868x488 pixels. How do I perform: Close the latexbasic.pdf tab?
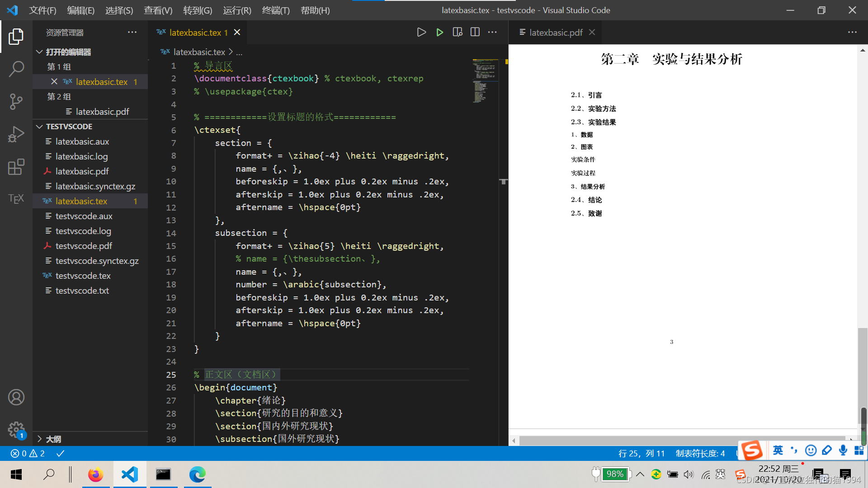pyautogui.click(x=592, y=32)
